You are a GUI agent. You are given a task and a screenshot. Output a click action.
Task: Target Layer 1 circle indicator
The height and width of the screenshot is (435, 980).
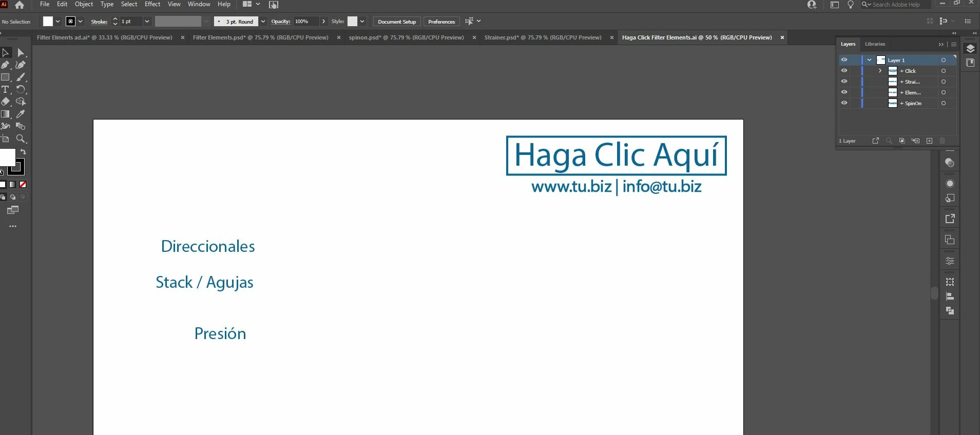(944, 60)
